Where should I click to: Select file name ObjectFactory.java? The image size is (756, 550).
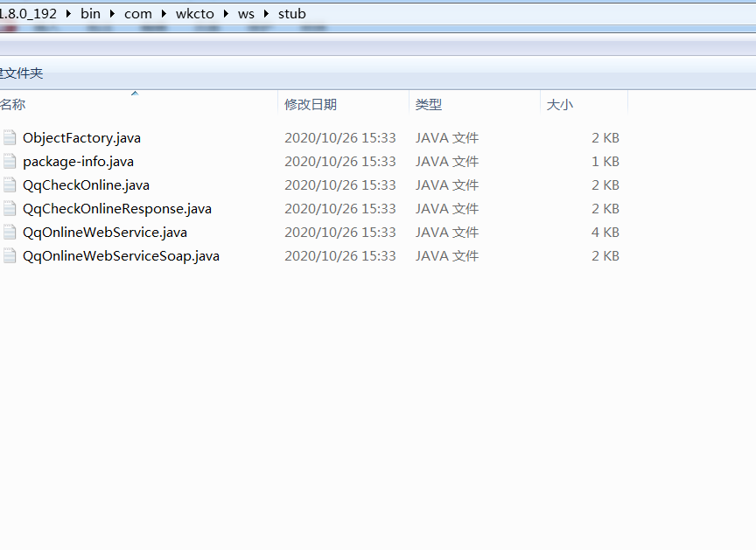[81, 138]
